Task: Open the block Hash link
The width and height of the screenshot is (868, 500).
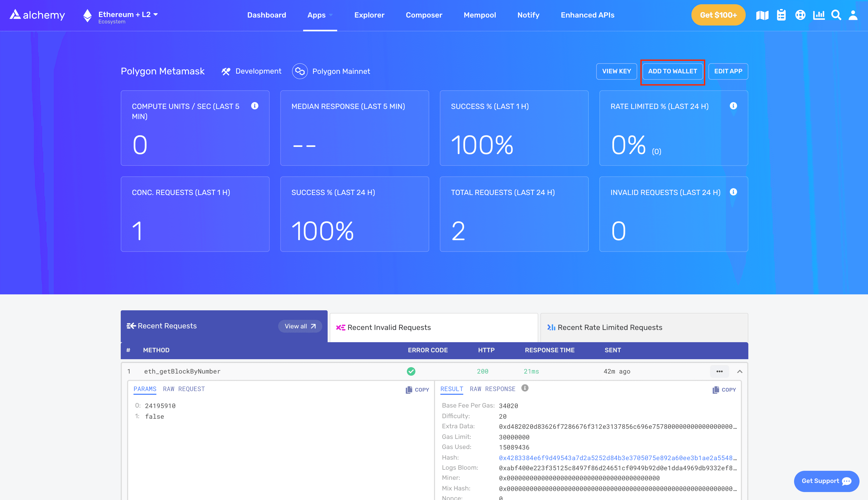Action: coord(617,458)
